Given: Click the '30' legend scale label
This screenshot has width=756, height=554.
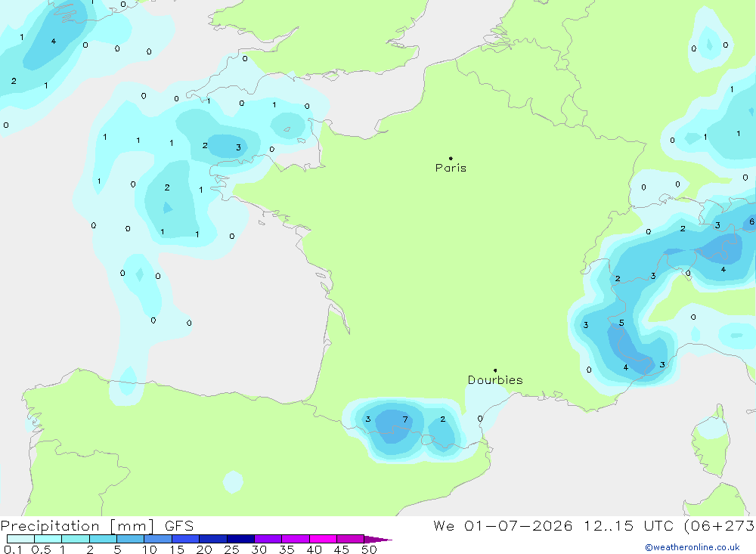Looking at the screenshot, I should point(259,549).
